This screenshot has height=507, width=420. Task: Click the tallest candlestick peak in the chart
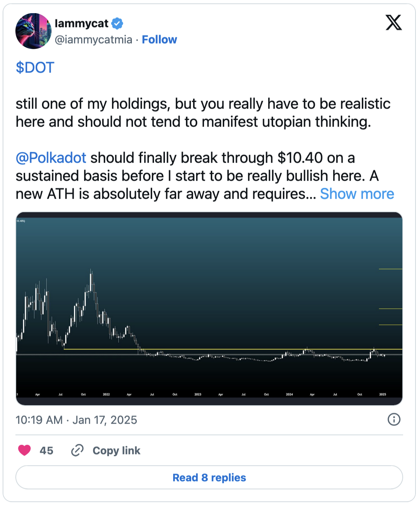point(91,271)
